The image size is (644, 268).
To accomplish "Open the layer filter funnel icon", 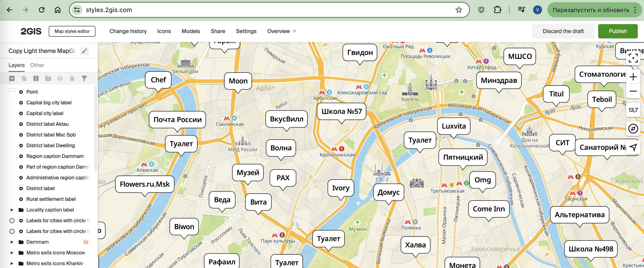I will point(84,78).
